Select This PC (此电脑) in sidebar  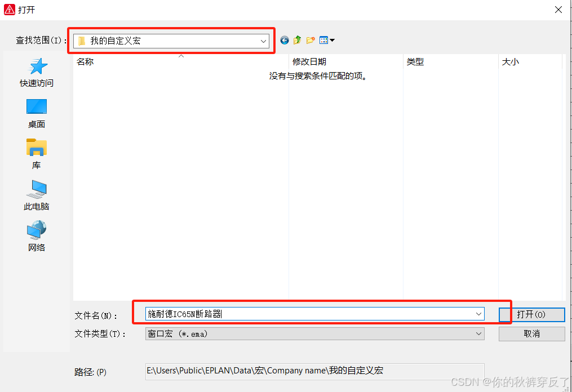(37, 195)
